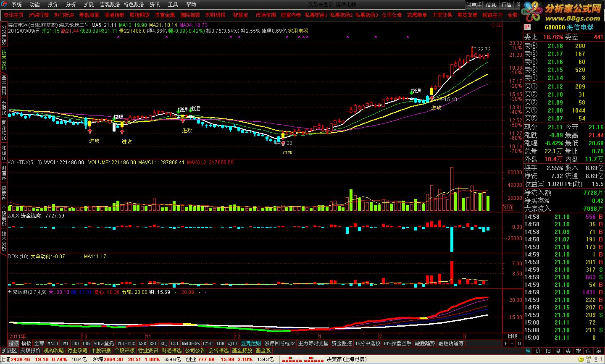This screenshot has height=364, width=605.
Task: Click the 22.72 high price marker
Action: (x=484, y=49)
